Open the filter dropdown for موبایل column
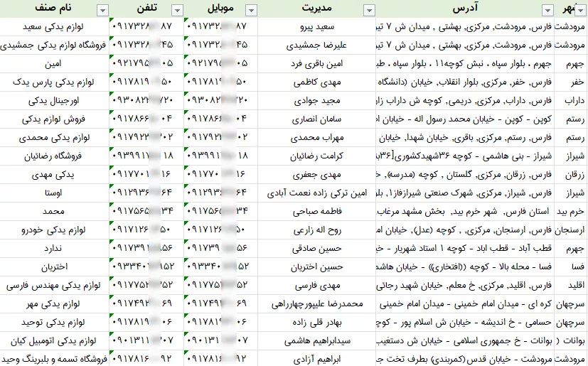 251,11
